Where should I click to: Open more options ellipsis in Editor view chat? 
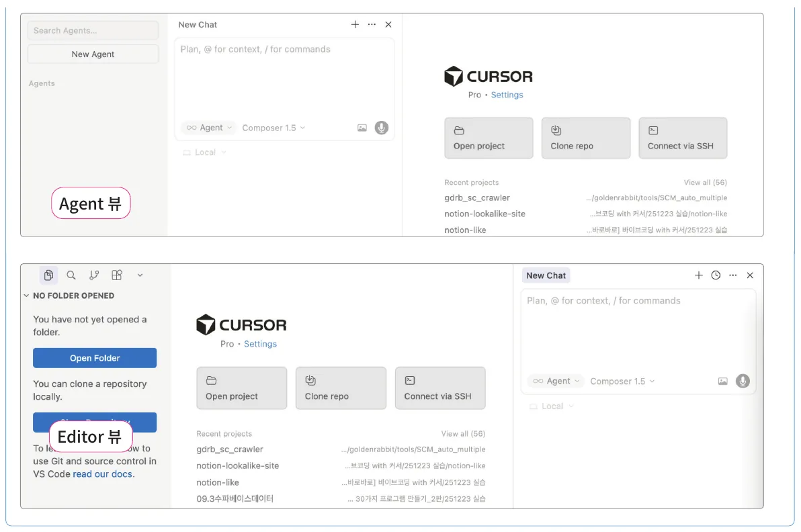[x=733, y=275]
